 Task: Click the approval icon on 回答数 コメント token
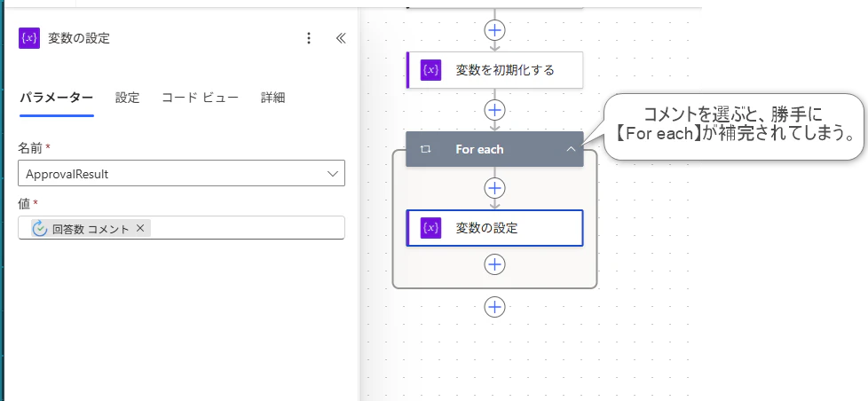(x=39, y=228)
